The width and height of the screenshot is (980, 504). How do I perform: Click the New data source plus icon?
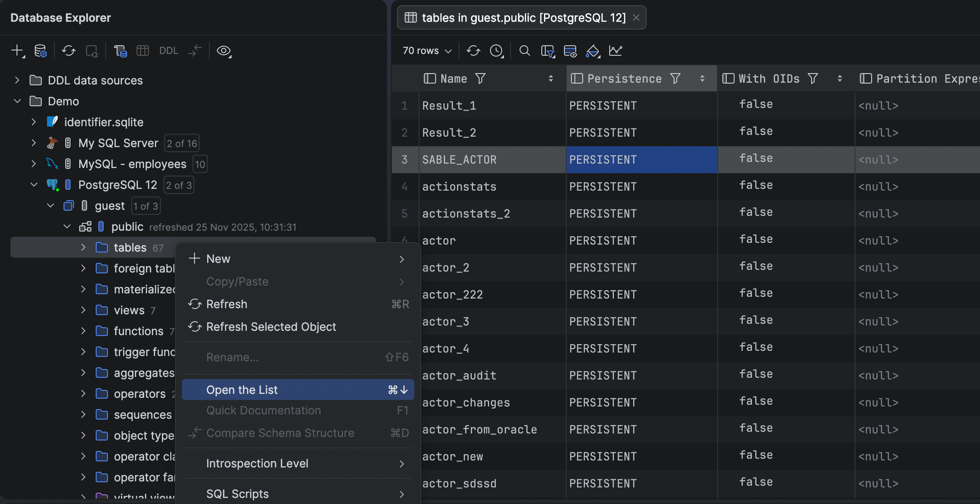[17, 50]
